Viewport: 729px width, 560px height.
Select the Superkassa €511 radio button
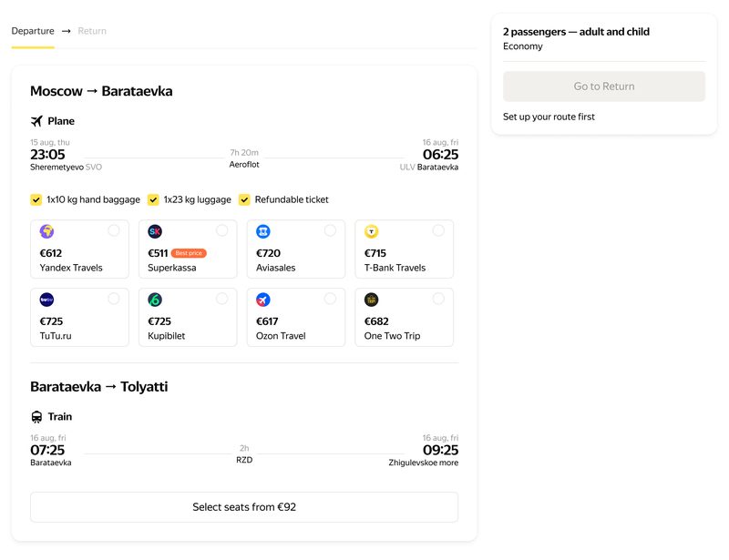221,230
